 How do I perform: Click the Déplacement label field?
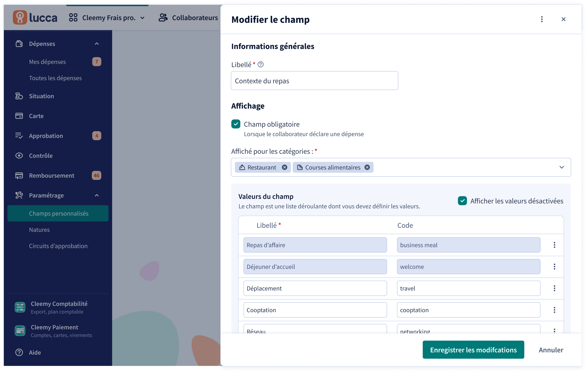pos(315,288)
